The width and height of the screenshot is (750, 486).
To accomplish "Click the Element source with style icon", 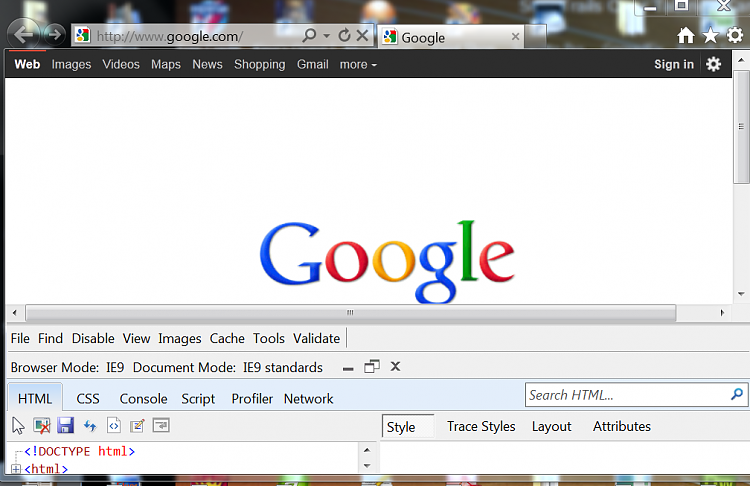I will tap(114, 425).
